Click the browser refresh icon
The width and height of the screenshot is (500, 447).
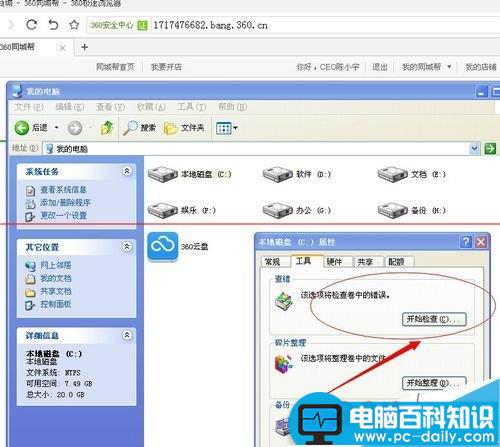pos(32,25)
